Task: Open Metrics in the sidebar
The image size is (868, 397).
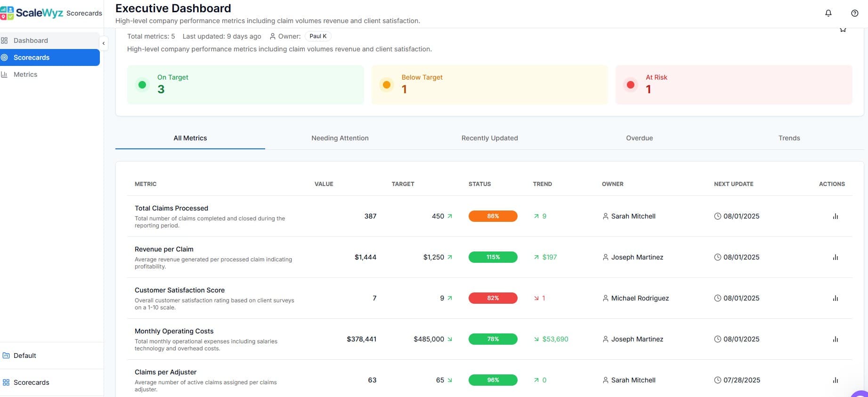Action: [25, 74]
